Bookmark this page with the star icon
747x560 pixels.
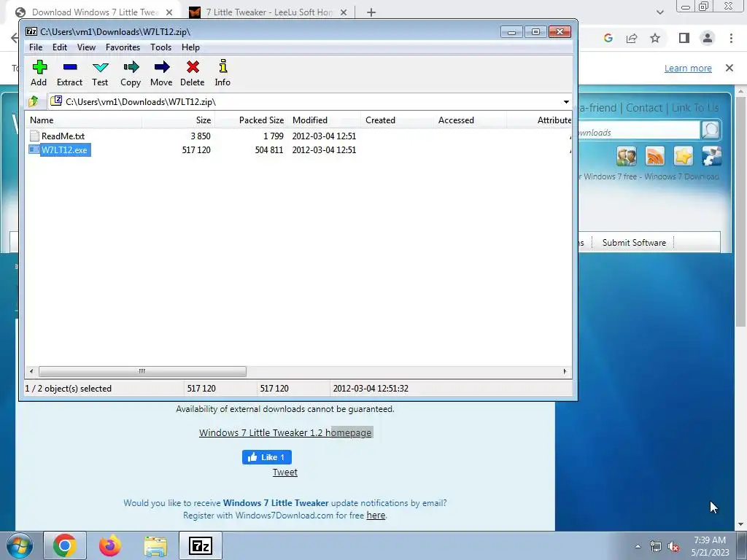click(x=656, y=38)
